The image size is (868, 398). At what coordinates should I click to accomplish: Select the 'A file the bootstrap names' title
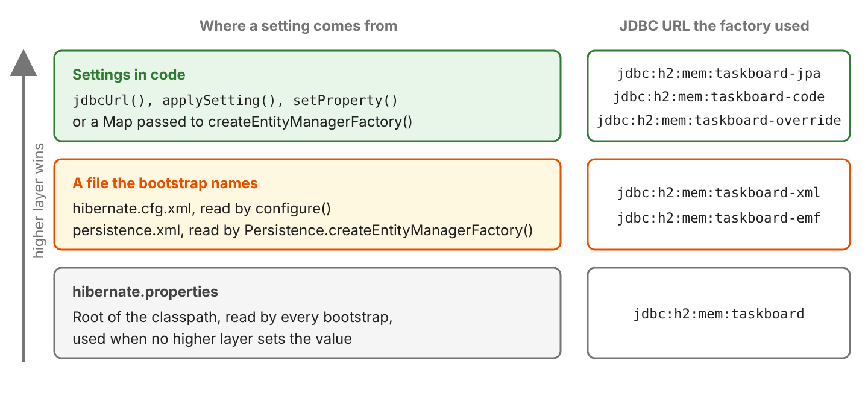tap(165, 183)
